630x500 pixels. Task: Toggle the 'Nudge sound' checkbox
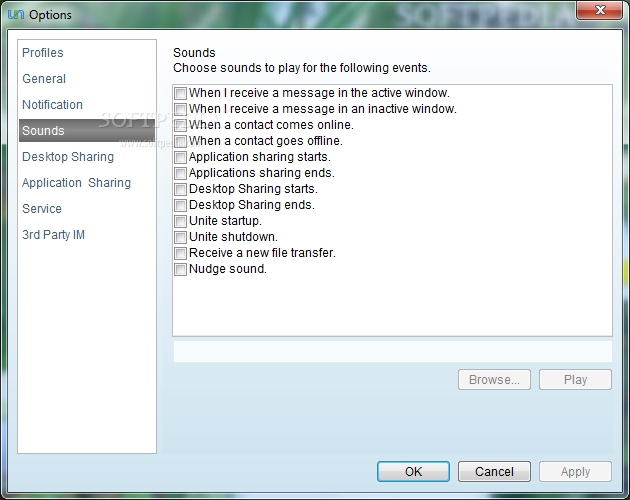coord(180,269)
